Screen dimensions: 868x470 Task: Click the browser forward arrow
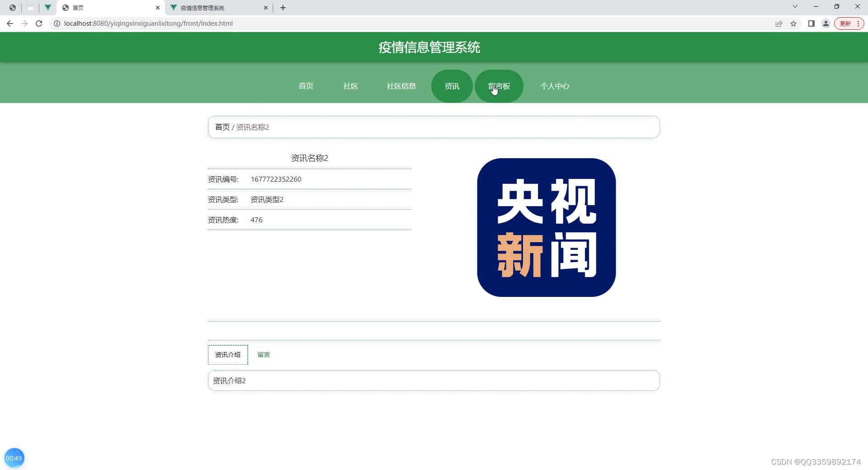pyautogui.click(x=24, y=23)
